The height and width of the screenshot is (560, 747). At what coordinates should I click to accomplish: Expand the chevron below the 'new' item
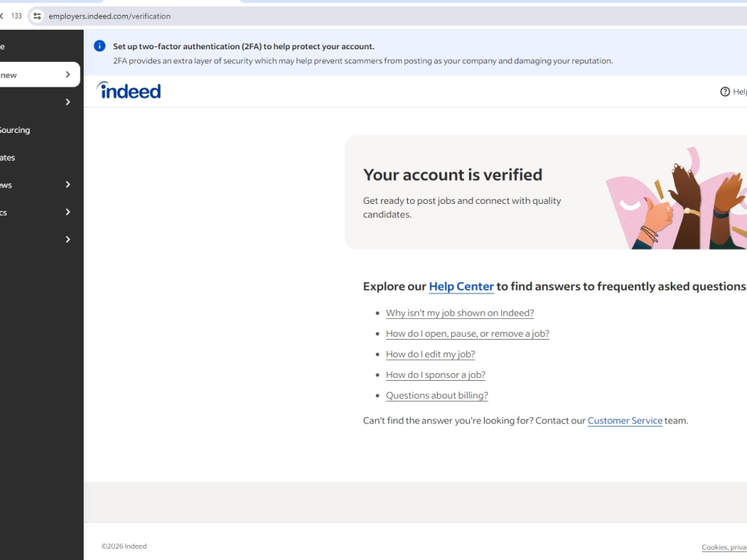click(68, 102)
